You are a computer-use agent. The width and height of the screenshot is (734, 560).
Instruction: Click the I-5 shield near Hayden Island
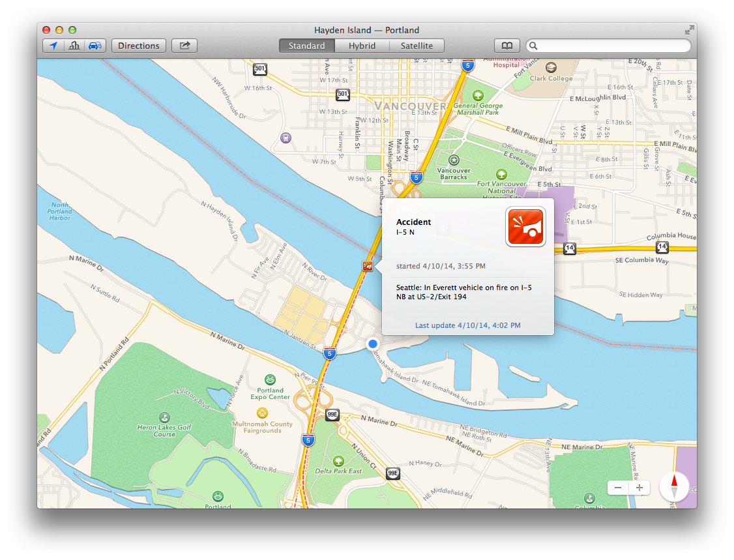pos(330,353)
